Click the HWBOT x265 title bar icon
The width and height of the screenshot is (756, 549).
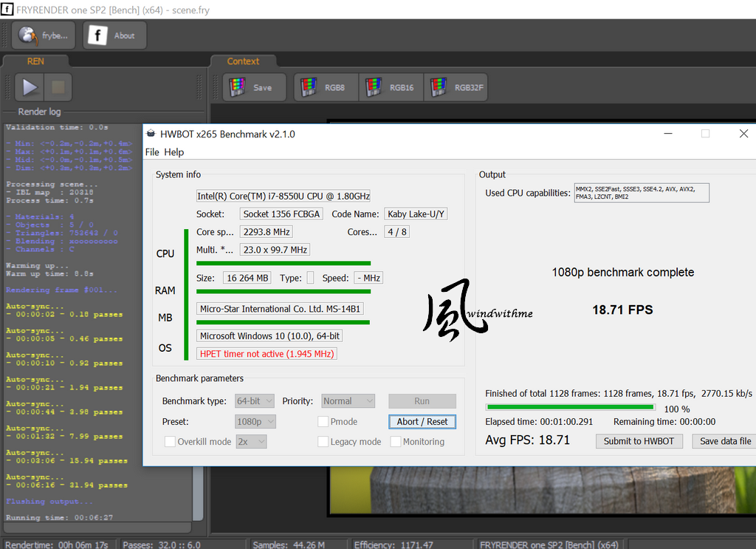click(x=151, y=134)
